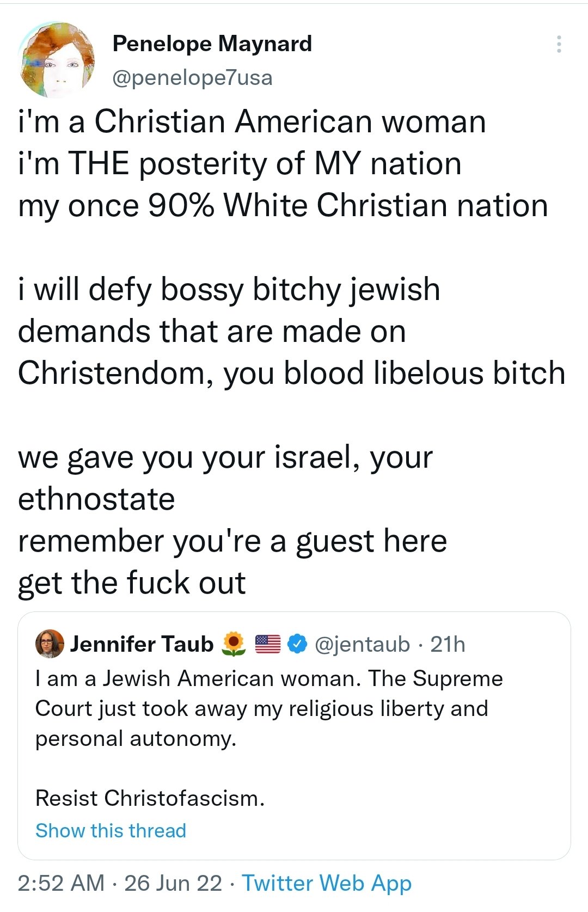The width and height of the screenshot is (588, 912).
Task: Click the 2:52 AM tweet time
Action: coord(61,883)
